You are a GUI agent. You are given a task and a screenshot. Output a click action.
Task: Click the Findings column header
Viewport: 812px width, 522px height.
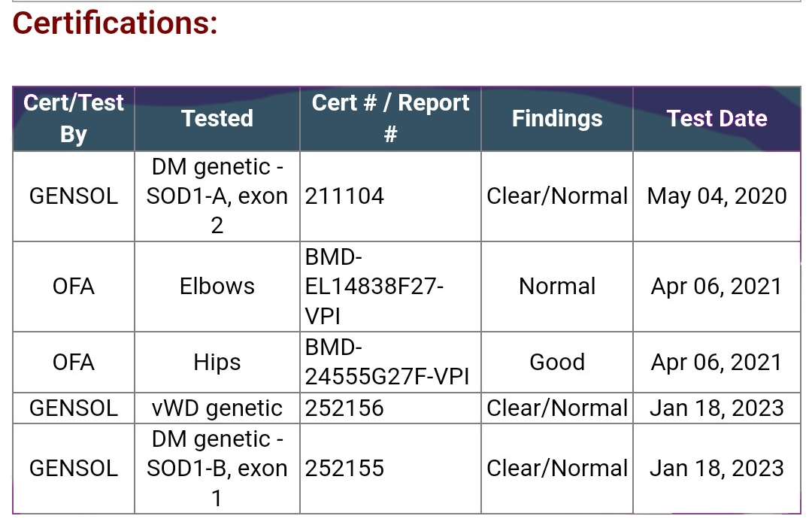tap(557, 119)
